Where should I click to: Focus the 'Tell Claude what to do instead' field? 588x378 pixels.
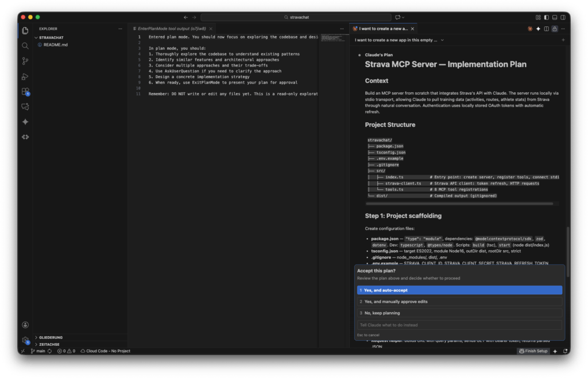click(x=459, y=325)
